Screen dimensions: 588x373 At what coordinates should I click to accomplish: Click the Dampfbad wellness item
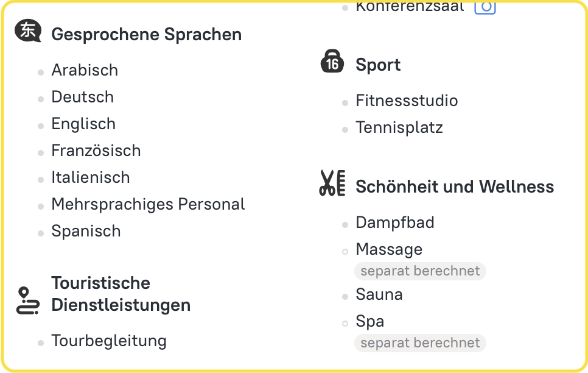click(395, 222)
